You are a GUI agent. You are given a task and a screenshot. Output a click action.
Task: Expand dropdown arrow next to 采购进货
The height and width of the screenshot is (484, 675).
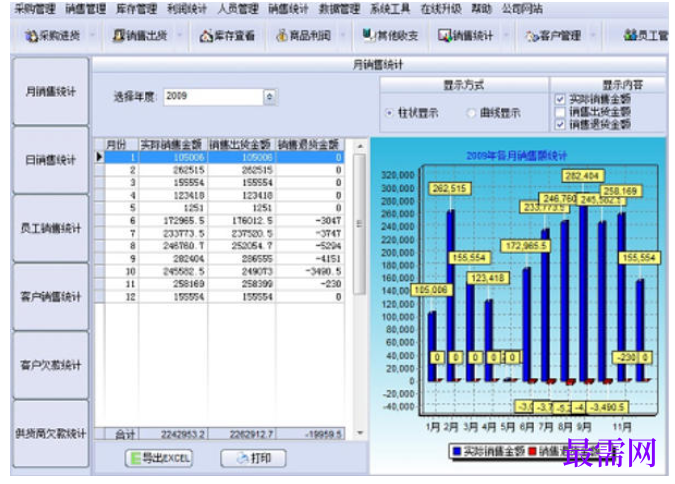coord(92,36)
